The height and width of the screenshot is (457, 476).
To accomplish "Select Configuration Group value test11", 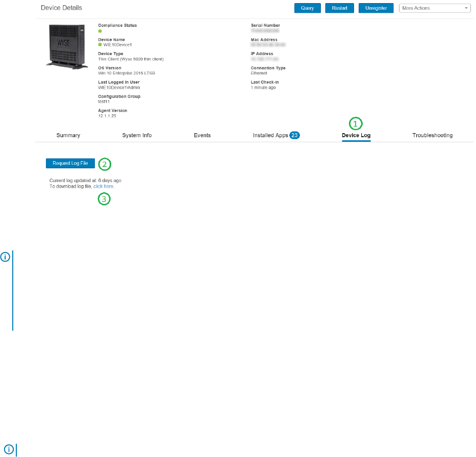I will pos(104,101).
